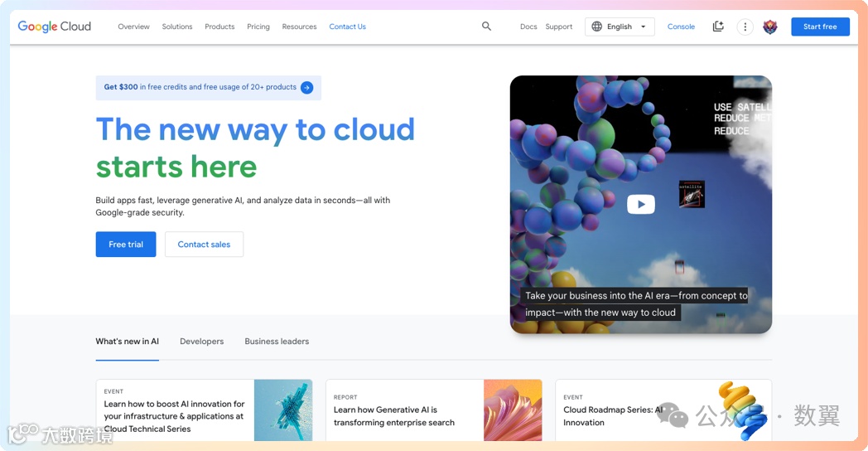
Task: Open Cloud Roadmap Series event card
Action: 663,410
